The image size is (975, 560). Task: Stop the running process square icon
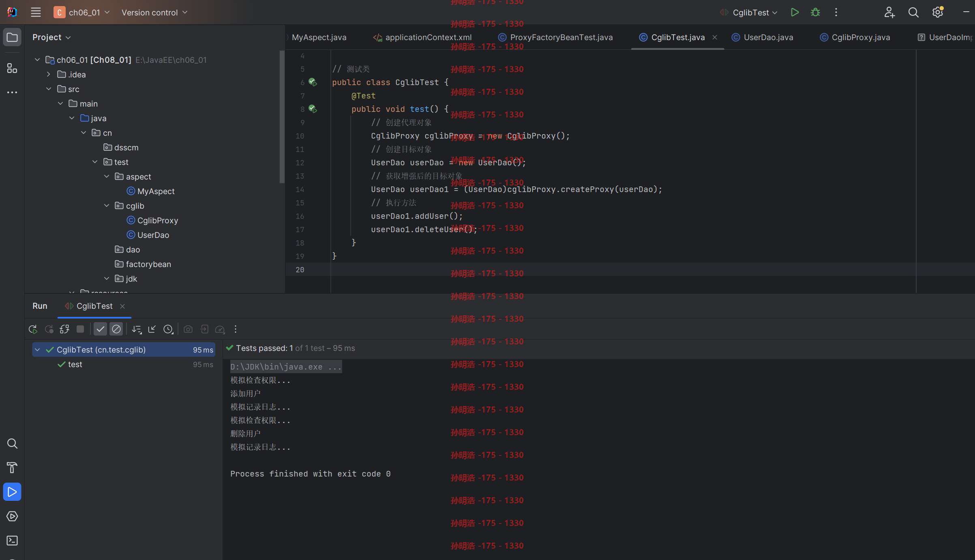pos(80,329)
